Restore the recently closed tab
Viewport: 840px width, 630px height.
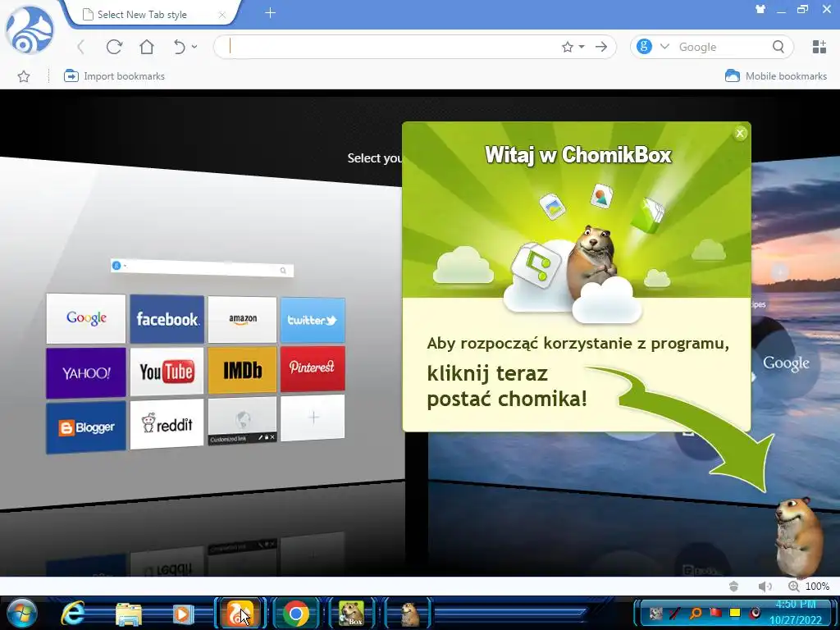point(180,47)
